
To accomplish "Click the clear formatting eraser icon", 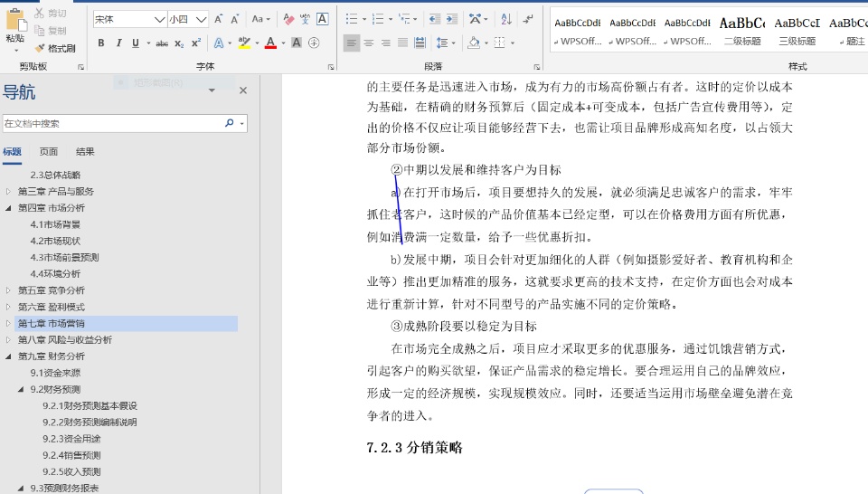I will point(288,19).
